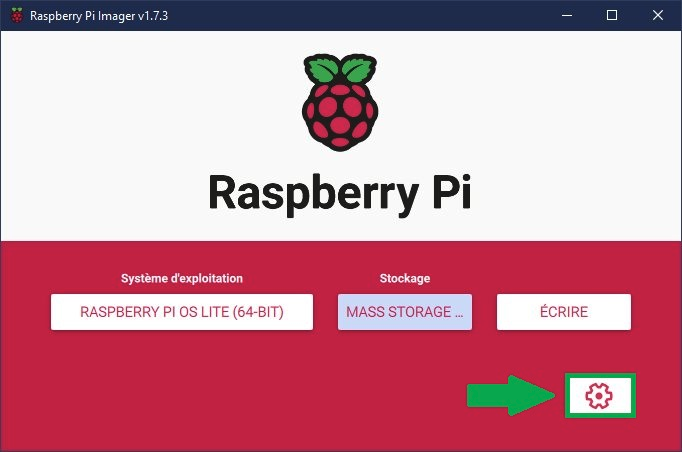Image resolution: width=682 pixels, height=452 pixels.
Task: Minimize the Raspberry Pi Imager window
Action: pos(567,16)
